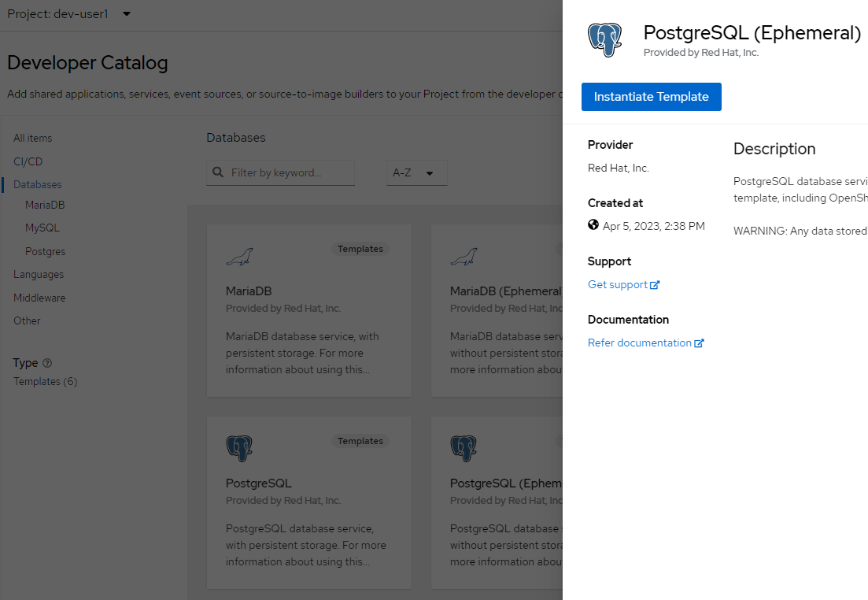Click the search magnifier icon in filter box
The width and height of the screenshot is (868, 600).
(218, 172)
